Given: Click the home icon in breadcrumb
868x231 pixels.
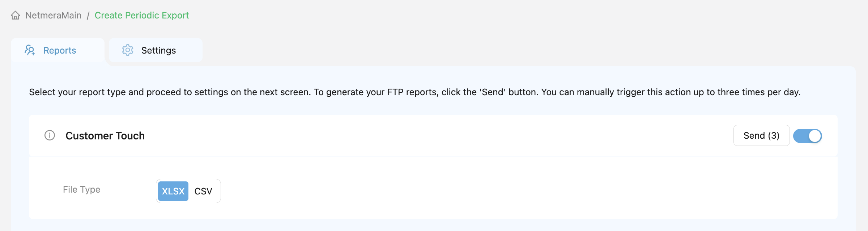Looking at the screenshot, I should (15, 15).
